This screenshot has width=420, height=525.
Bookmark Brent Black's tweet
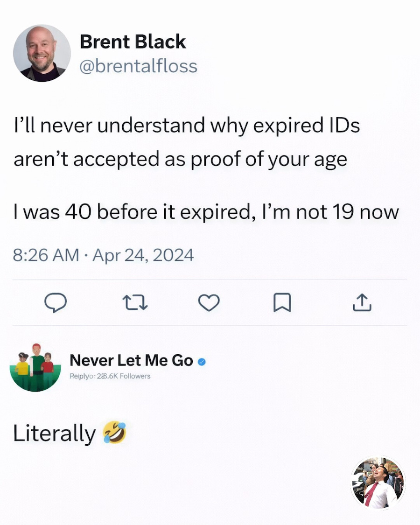click(282, 303)
